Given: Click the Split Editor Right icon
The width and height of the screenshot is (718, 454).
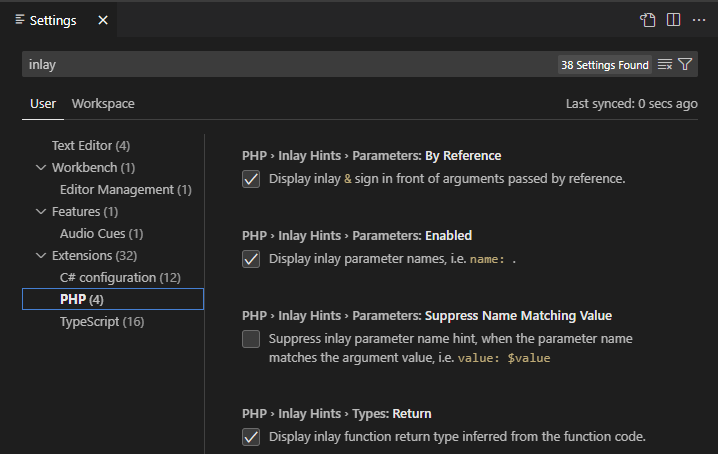Looking at the screenshot, I should click(x=674, y=20).
